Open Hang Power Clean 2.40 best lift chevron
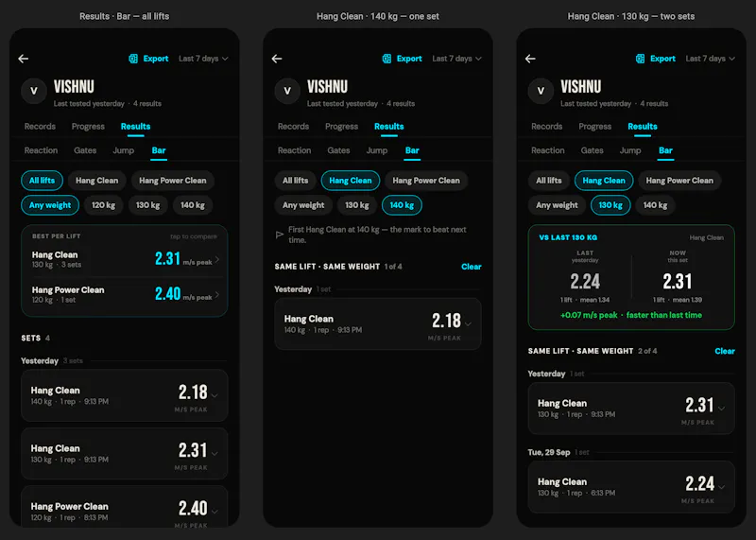Image resolution: width=756 pixels, height=540 pixels. click(x=217, y=294)
